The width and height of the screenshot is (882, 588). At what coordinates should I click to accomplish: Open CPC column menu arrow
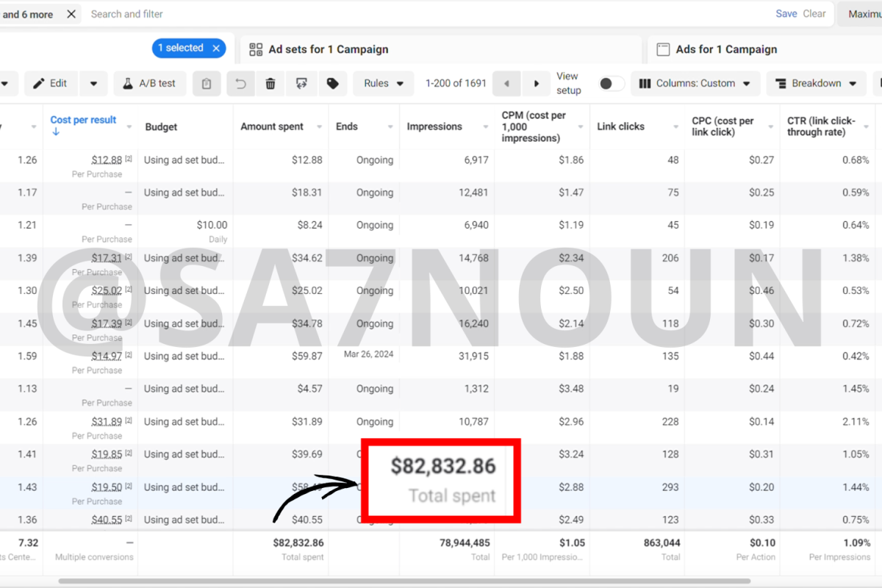(770, 127)
